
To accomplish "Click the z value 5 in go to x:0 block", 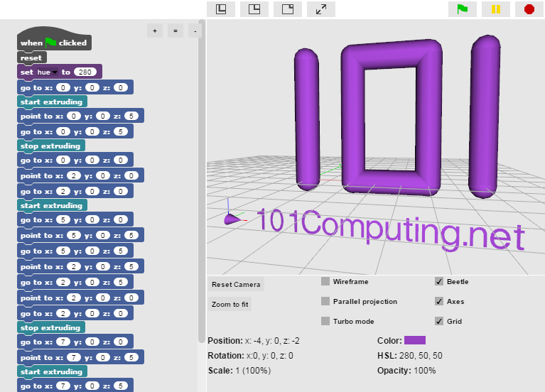I will (120, 131).
